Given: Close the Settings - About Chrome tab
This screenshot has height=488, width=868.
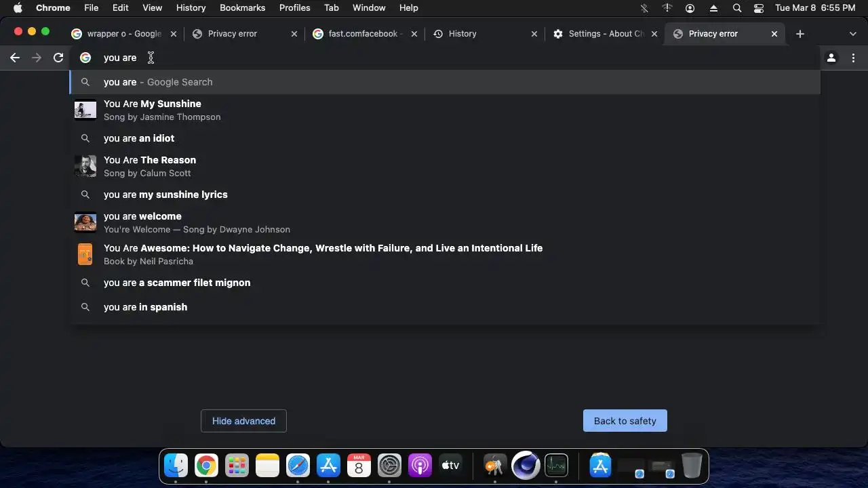Looking at the screenshot, I should click(x=654, y=34).
